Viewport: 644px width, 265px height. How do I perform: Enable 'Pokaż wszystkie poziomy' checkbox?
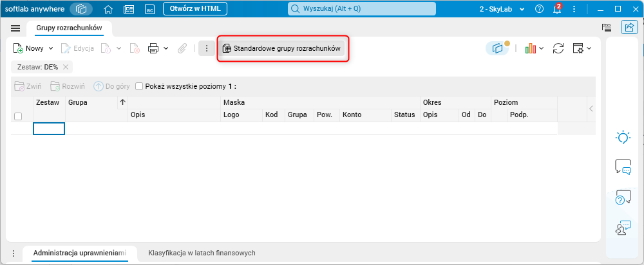(139, 87)
